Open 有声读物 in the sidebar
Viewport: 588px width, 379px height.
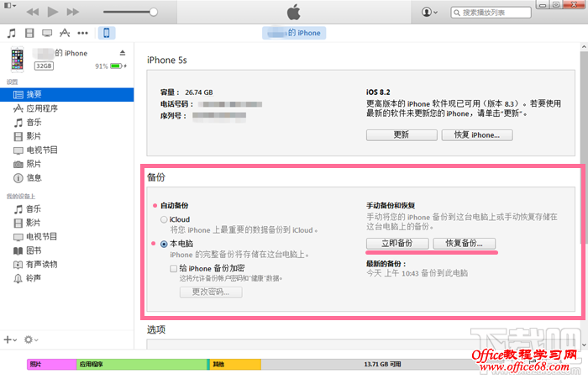pos(66,265)
